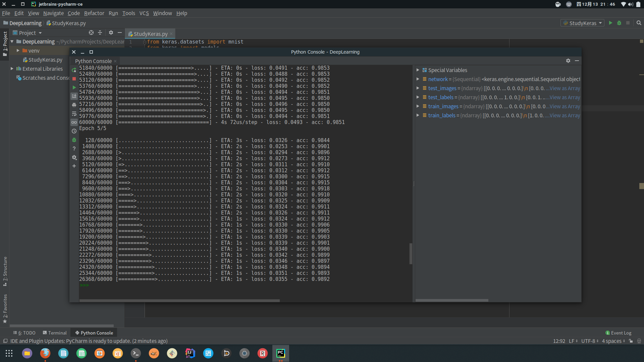
Task: View train_images as Array
Action: click(565, 106)
